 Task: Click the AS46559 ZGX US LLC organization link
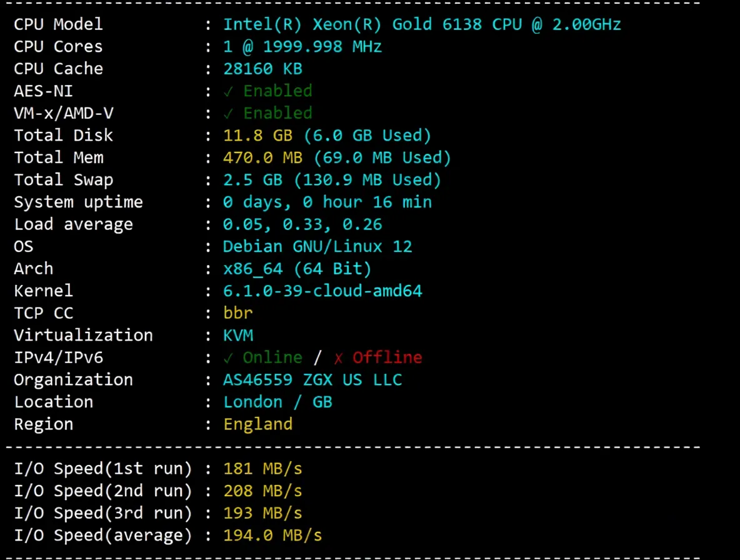coord(312,379)
